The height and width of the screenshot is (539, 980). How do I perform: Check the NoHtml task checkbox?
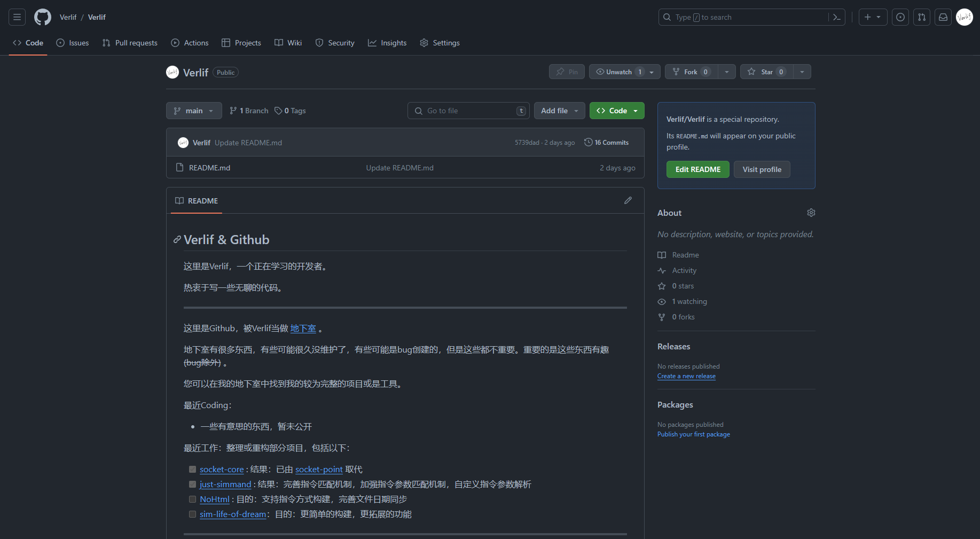point(192,499)
